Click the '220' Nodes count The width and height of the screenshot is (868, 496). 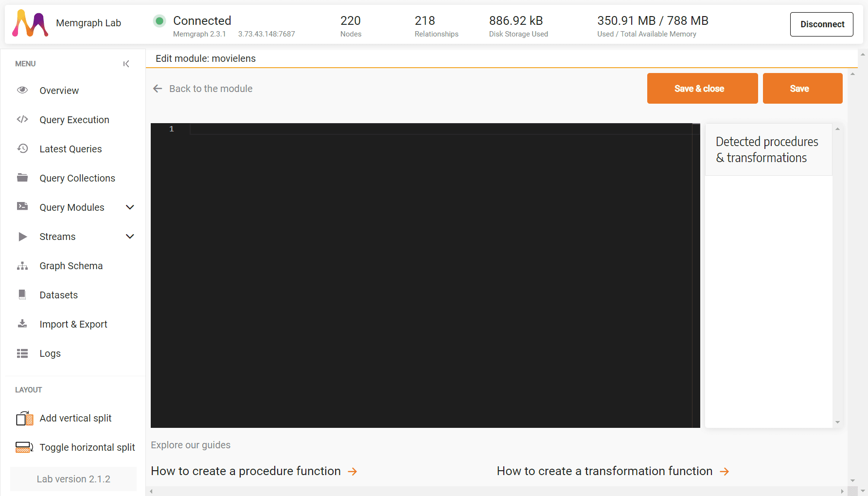pos(350,21)
